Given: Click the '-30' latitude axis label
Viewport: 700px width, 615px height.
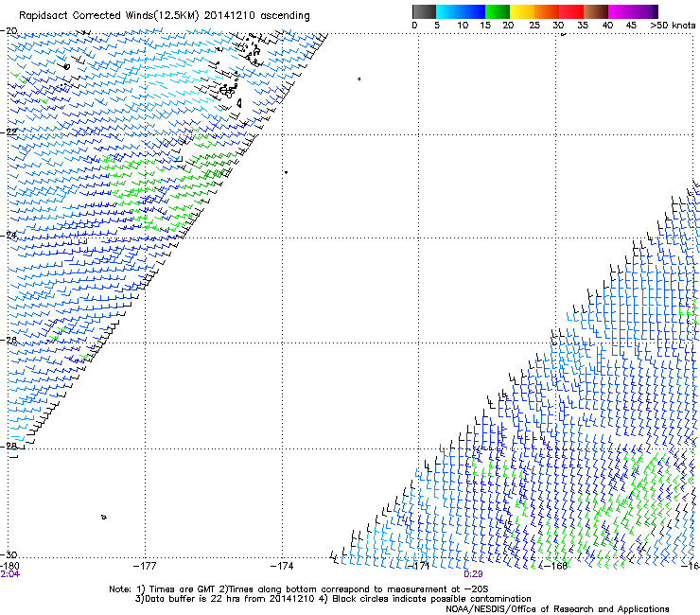Looking at the screenshot, I should pyautogui.click(x=9, y=554).
